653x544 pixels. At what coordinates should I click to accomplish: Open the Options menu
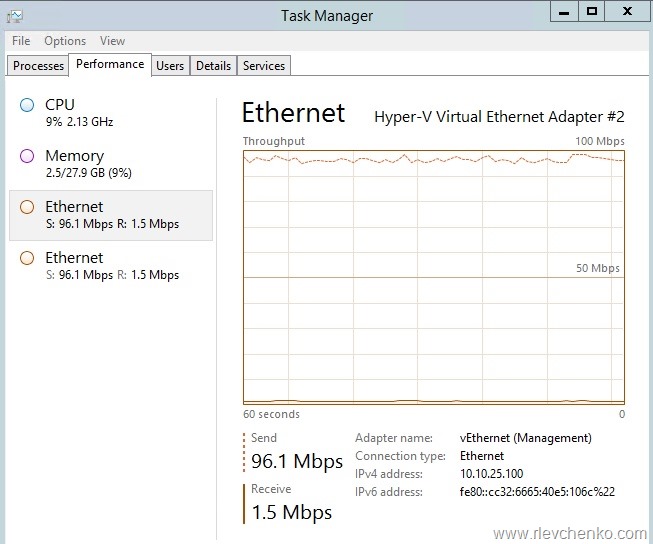(x=65, y=41)
